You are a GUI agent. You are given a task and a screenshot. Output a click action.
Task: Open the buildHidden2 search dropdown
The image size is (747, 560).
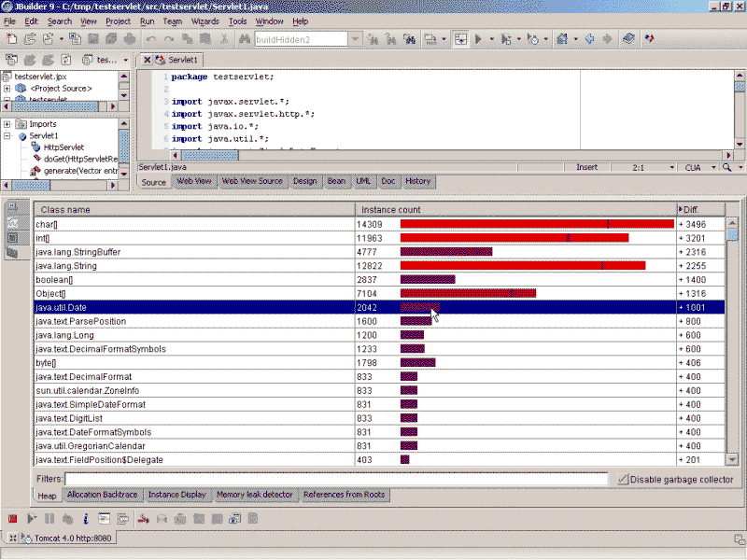[355, 39]
